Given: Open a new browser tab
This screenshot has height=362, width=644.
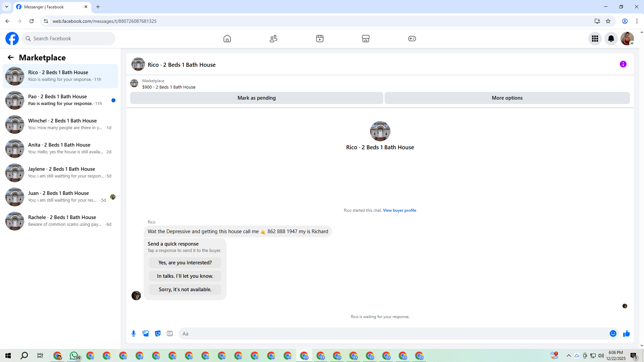Looking at the screenshot, I should 98,7.
